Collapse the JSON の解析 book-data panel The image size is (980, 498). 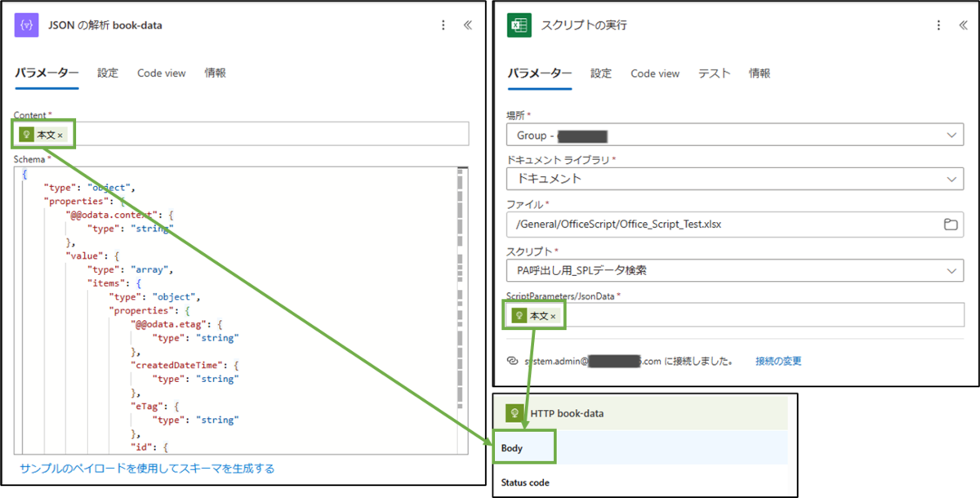(467, 25)
